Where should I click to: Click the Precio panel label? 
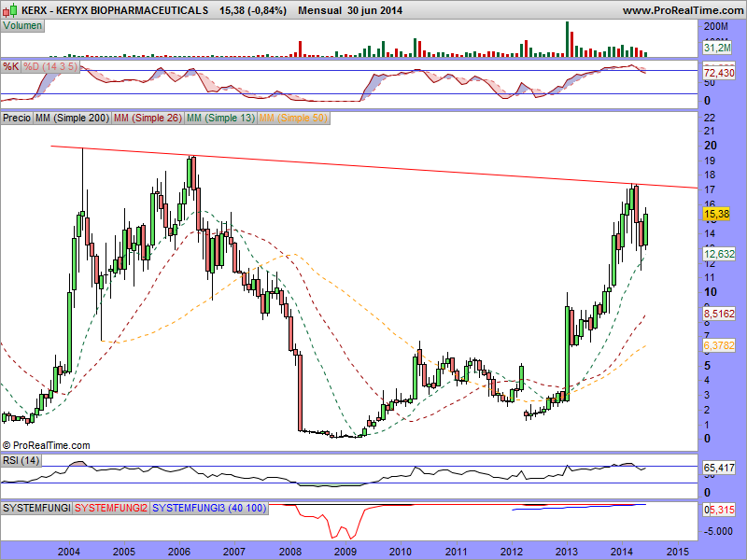(17, 118)
